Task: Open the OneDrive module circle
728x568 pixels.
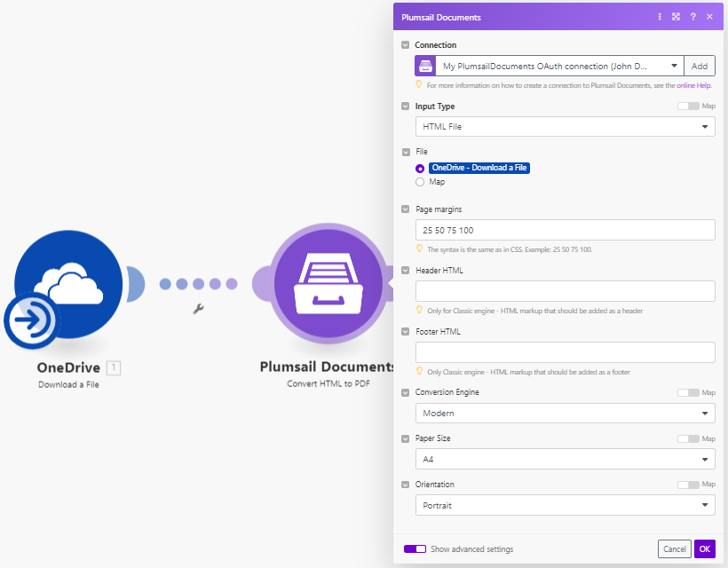Action: pyautogui.click(x=68, y=284)
